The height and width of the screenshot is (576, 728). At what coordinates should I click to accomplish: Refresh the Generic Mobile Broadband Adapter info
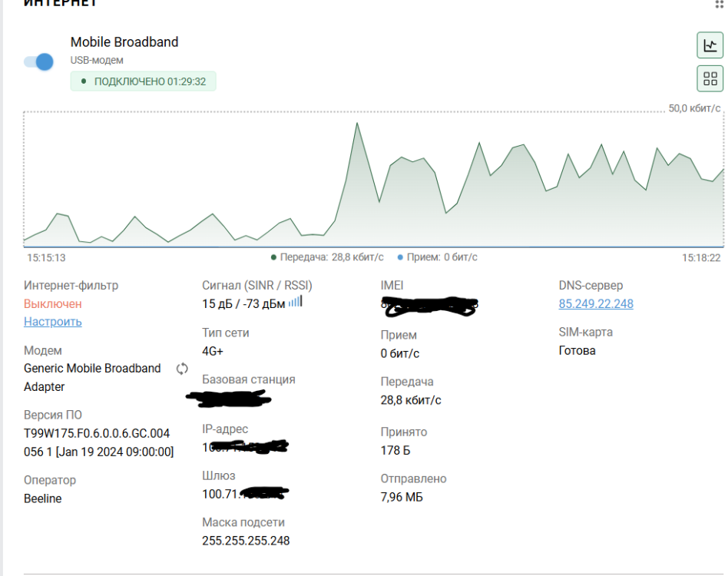click(181, 369)
